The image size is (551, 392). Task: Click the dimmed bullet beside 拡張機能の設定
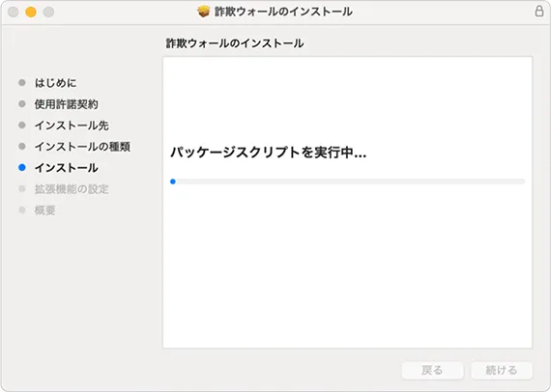22,189
